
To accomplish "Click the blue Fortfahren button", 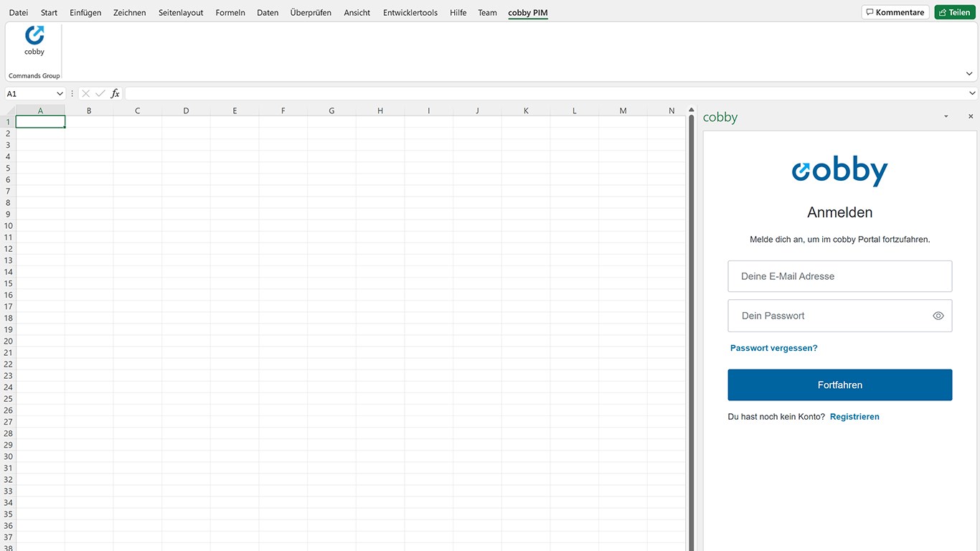I will tap(839, 385).
